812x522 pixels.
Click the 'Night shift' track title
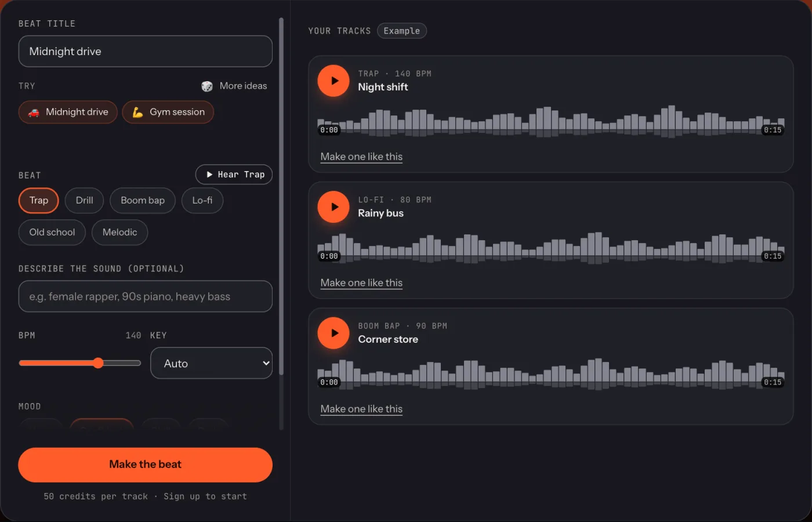(x=383, y=87)
